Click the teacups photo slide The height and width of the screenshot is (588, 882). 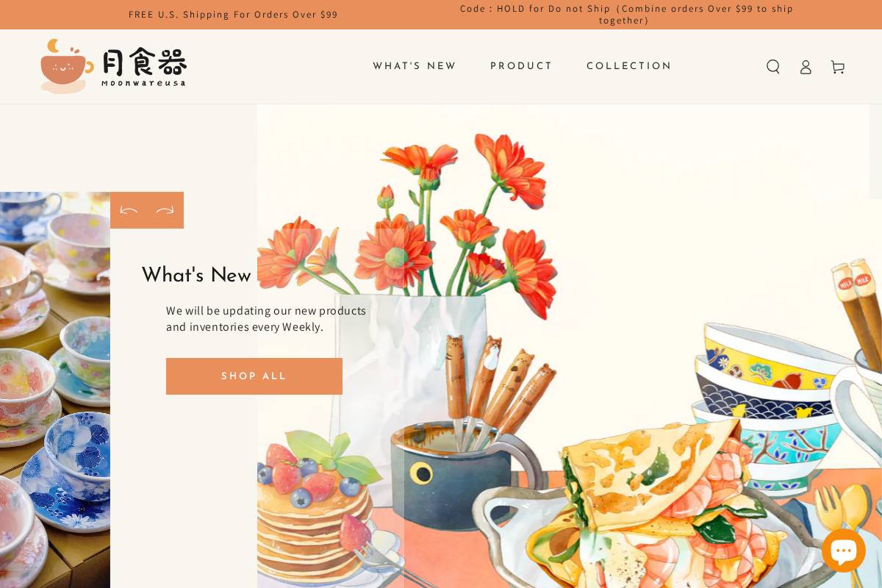click(x=55, y=390)
